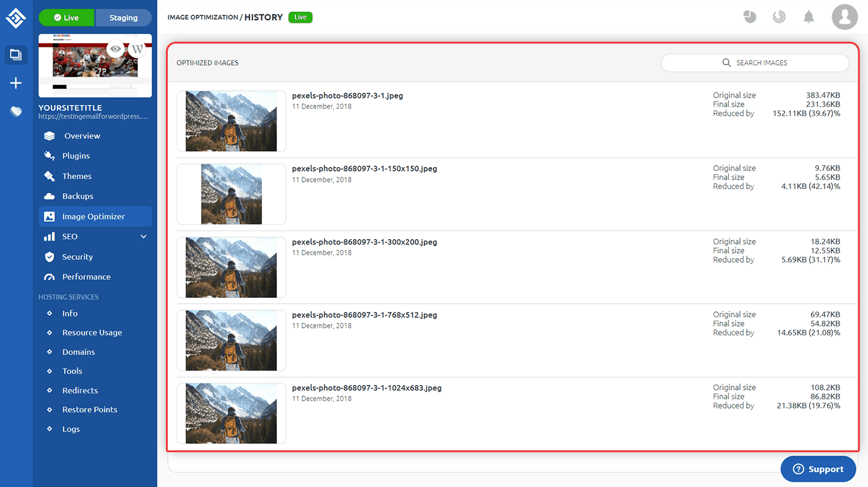The height and width of the screenshot is (487, 868).
Task: Click final size value 54.82KB
Action: pyautogui.click(x=825, y=324)
